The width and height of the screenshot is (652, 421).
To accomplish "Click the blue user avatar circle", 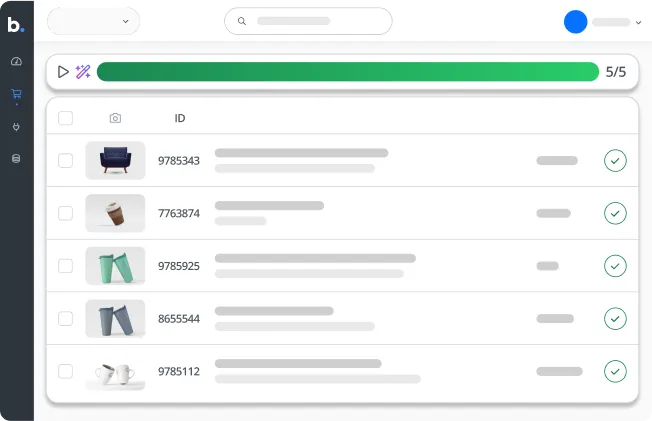I will point(575,22).
